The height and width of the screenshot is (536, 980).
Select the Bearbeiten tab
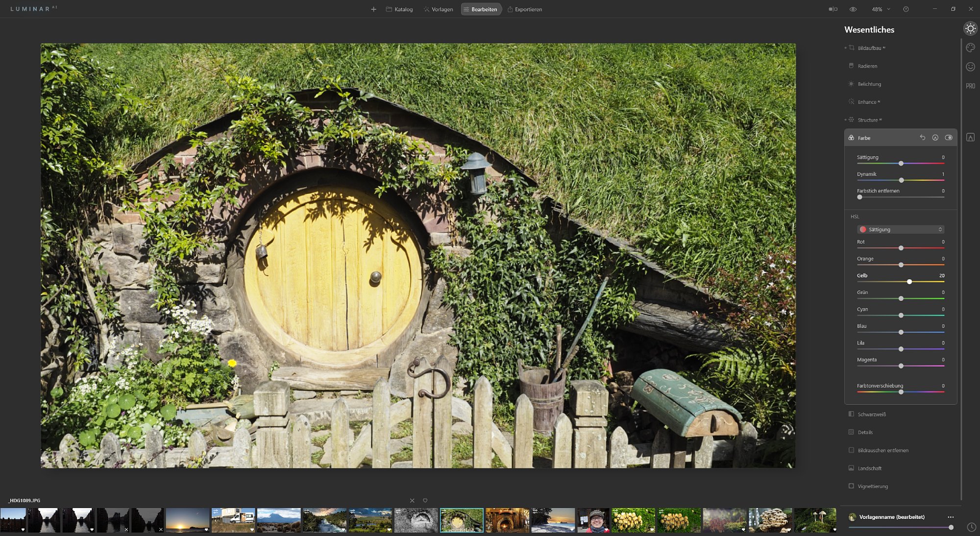[x=481, y=9]
